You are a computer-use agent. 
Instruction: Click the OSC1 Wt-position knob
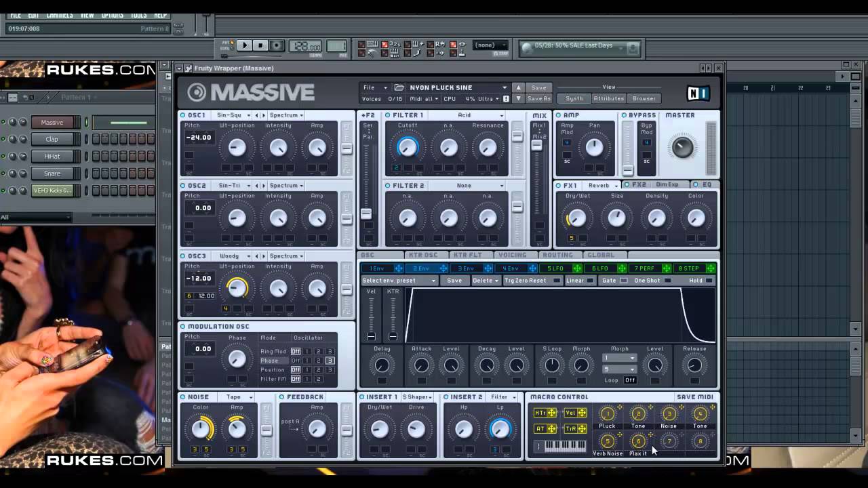[x=237, y=147]
